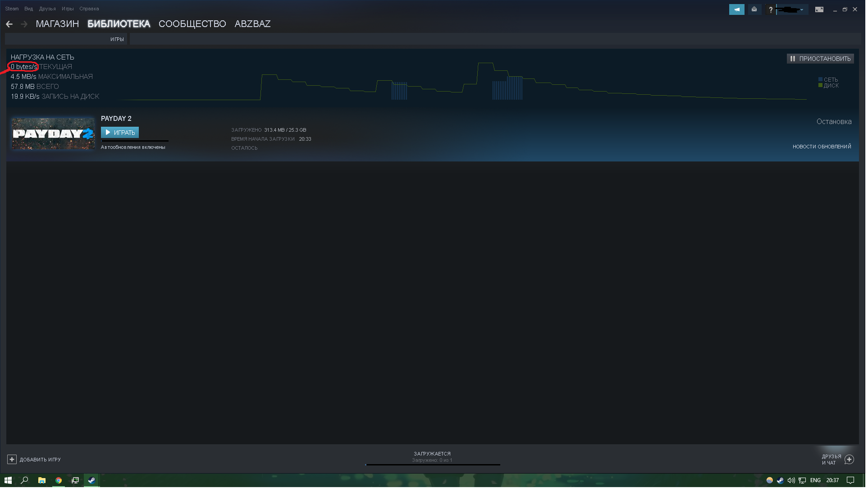Expand ABZBAZ account dropdown menu
Viewport: 868px width, 488px height.
coord(252,23)
